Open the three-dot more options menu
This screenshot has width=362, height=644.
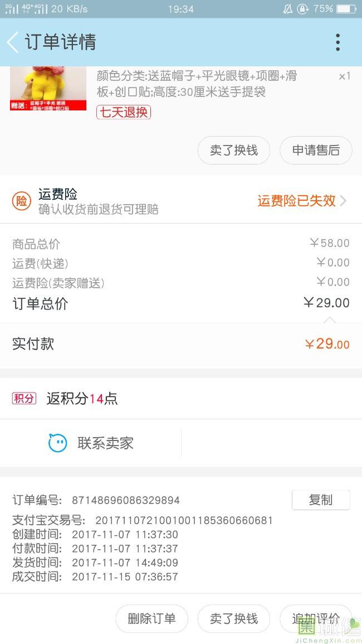point(337,42)
